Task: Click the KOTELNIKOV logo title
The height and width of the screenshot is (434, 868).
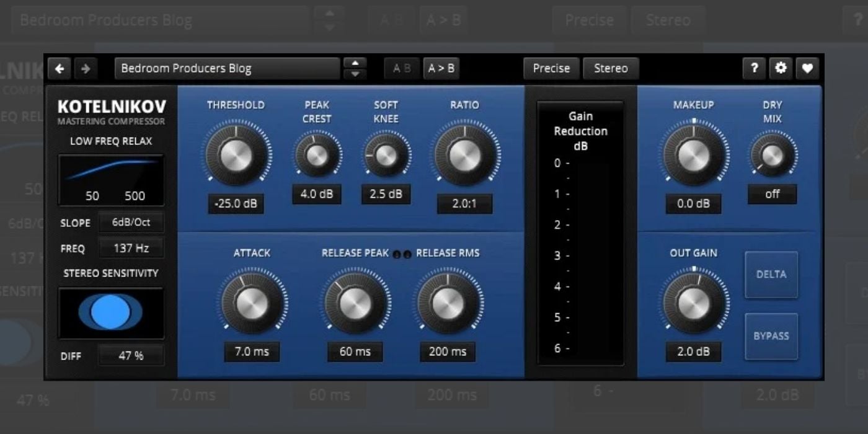Action: [x=111, y=107]
